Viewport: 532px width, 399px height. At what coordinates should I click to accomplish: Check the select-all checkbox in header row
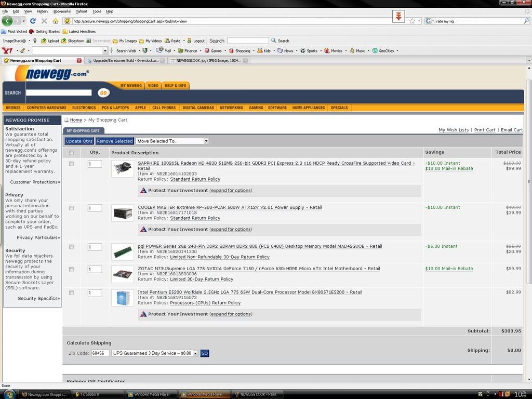pos(71,153)
